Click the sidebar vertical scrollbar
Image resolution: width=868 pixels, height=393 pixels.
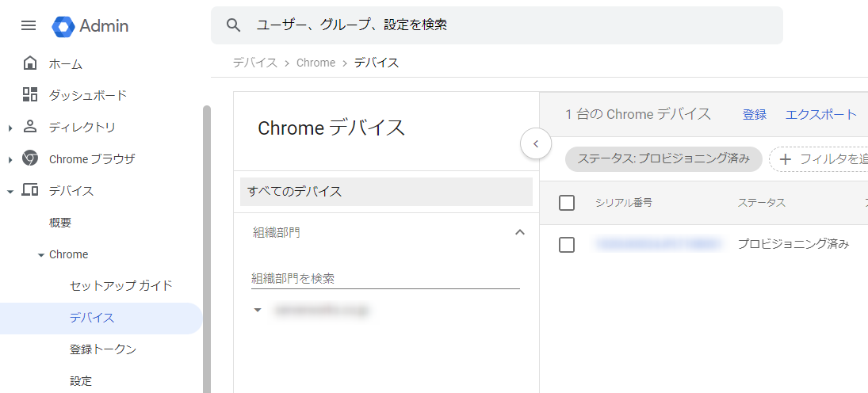tap(206, 249)
